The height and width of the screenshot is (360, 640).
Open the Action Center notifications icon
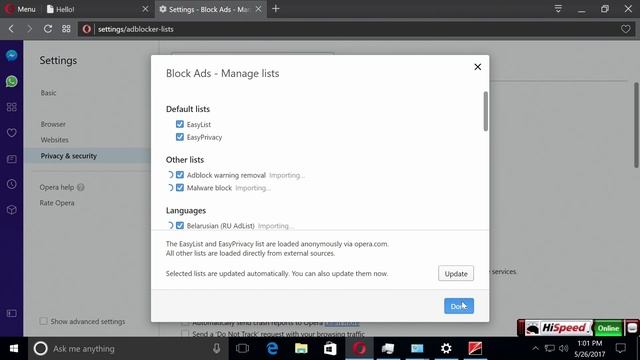click(621, 349)
